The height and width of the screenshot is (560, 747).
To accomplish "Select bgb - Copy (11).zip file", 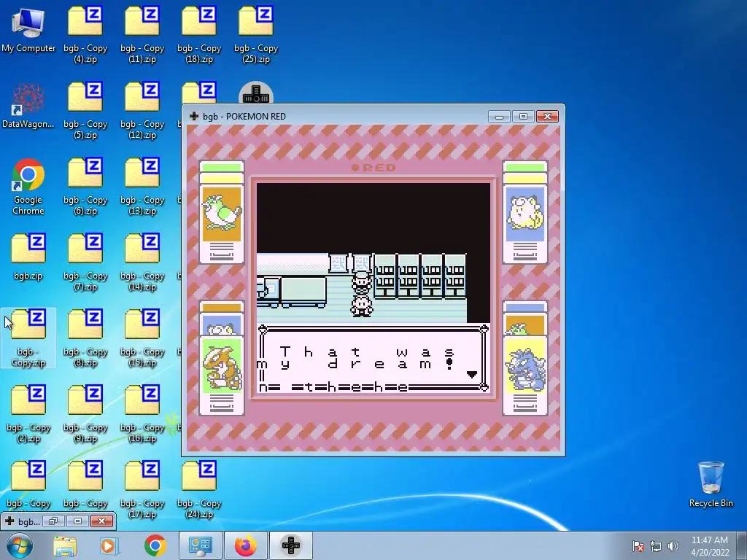I will 142,35.
